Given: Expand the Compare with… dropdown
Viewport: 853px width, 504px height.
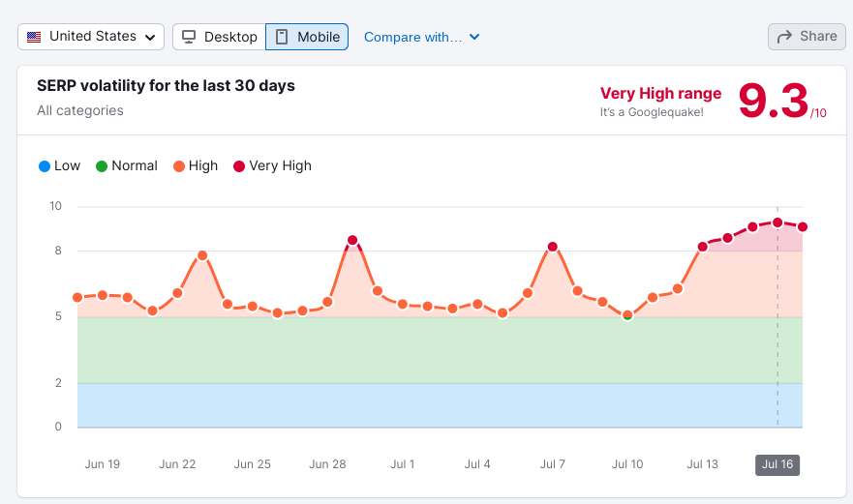Looking at the screenshot, I should 413,37.
